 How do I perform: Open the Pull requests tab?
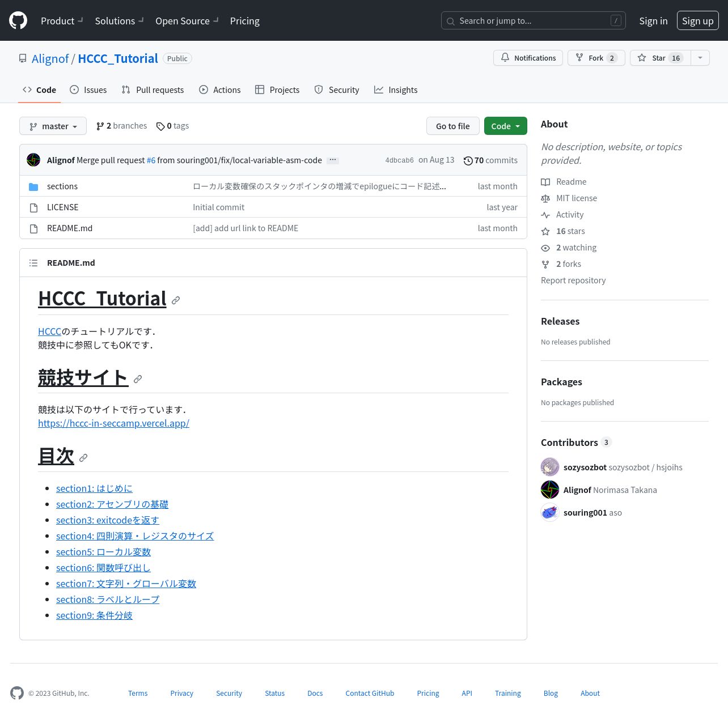(153, 90)
